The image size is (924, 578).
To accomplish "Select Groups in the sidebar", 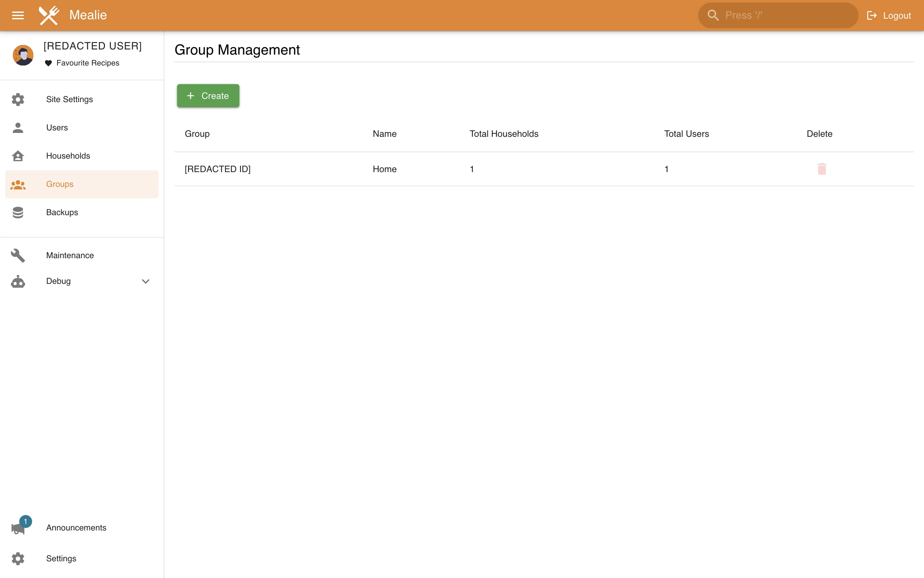I will tap(82, 184).
